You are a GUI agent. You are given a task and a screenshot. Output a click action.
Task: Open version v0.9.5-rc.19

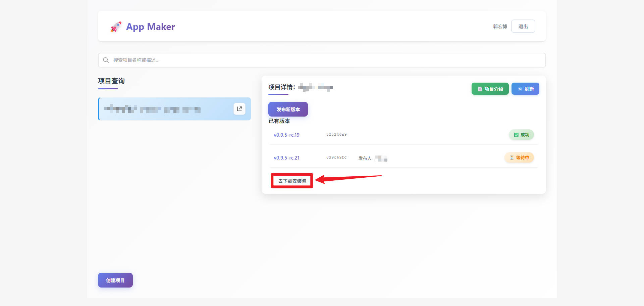(x=286, y=135)
